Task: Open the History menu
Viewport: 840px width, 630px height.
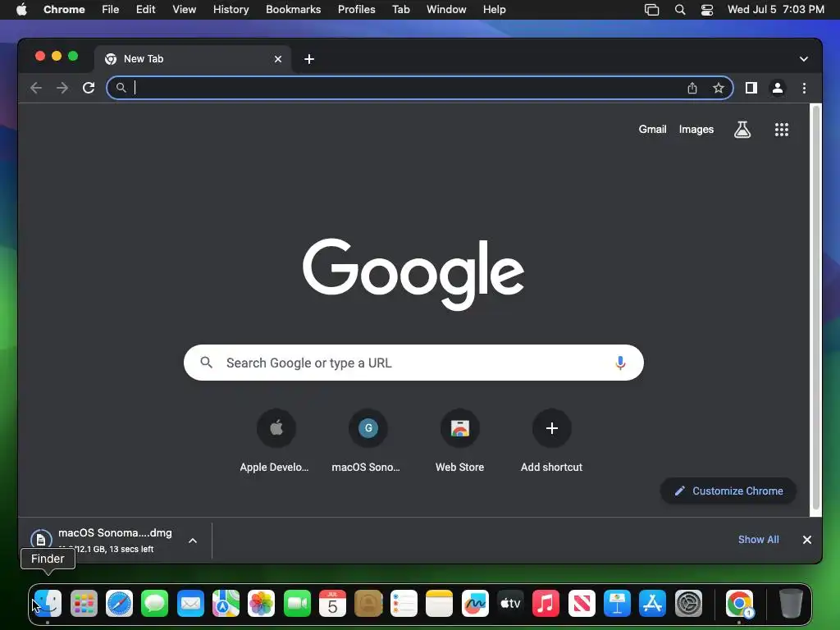Action: tap(231, 10)
